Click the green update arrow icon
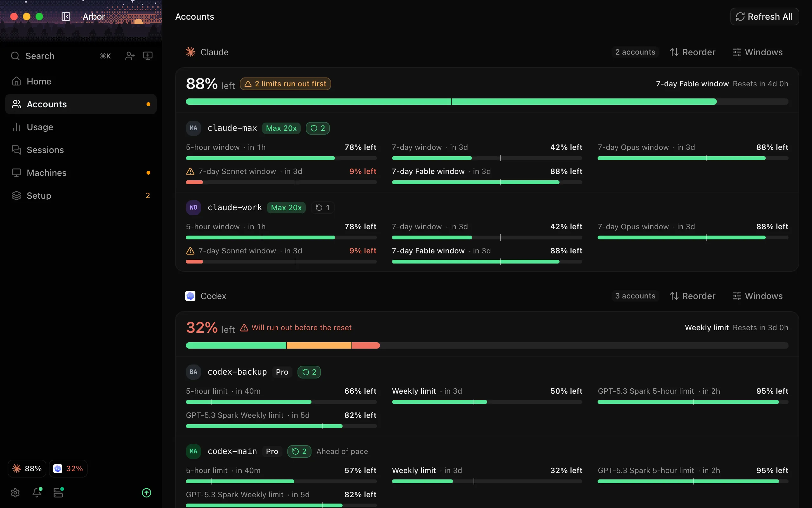 point(147,493)
